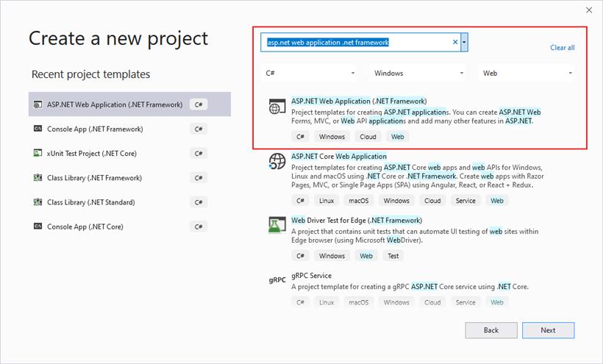Click Cloud tag under gRPC Service
603x364 pixels.
tap(432, 302)
